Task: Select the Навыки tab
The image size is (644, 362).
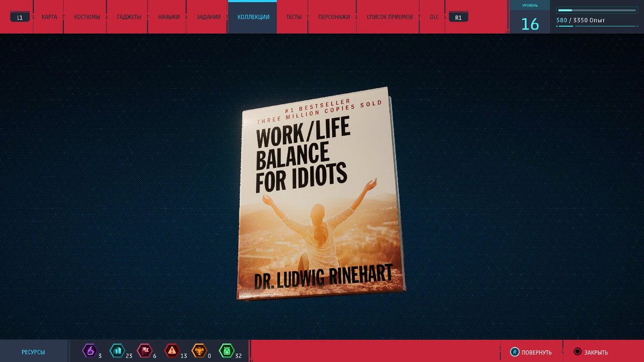Action: point(169,17)
